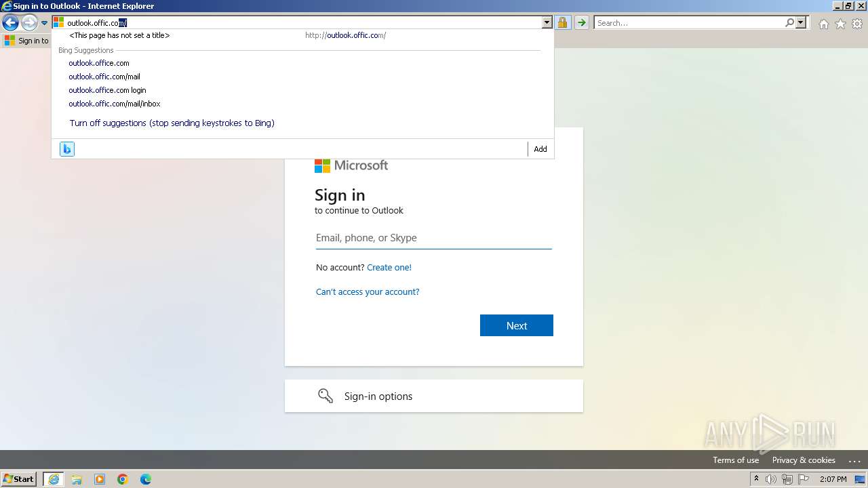
Task: Open Favorites star icon
Action: (840, 24)
